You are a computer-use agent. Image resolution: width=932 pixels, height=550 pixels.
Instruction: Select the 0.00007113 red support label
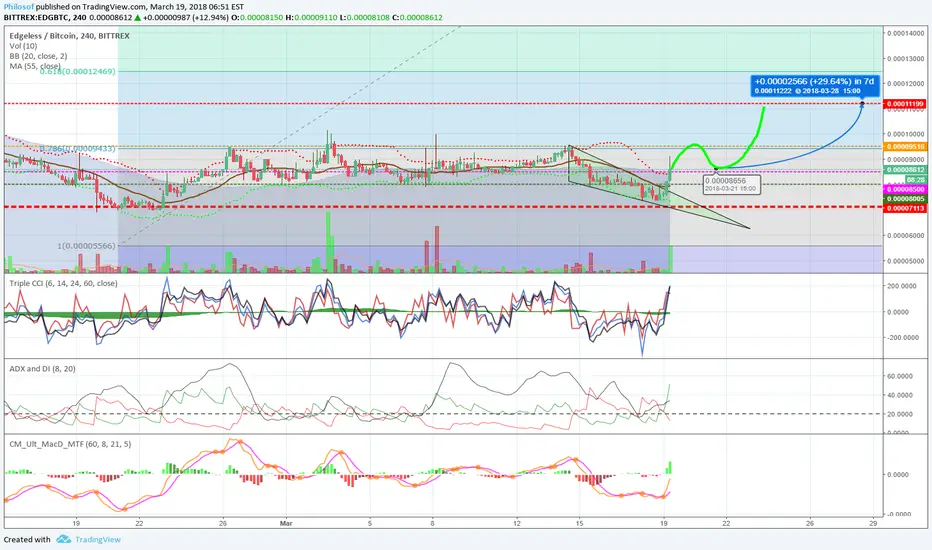tap(905, 208)
